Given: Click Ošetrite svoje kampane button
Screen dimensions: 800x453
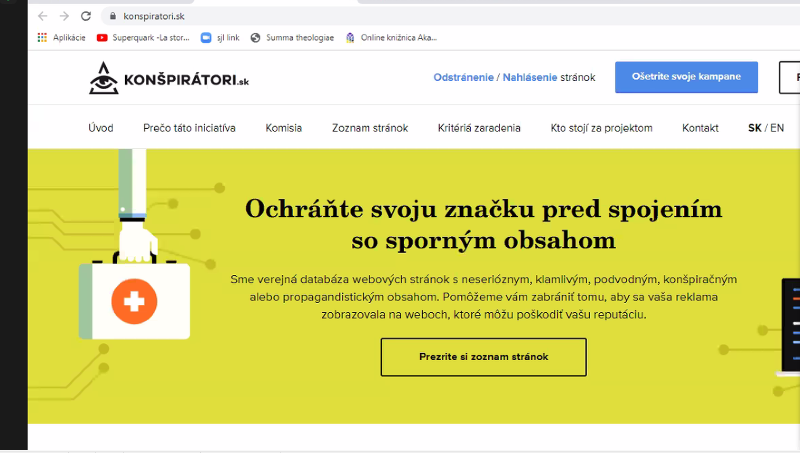Looking at the screenshot, I should point(686,77).
